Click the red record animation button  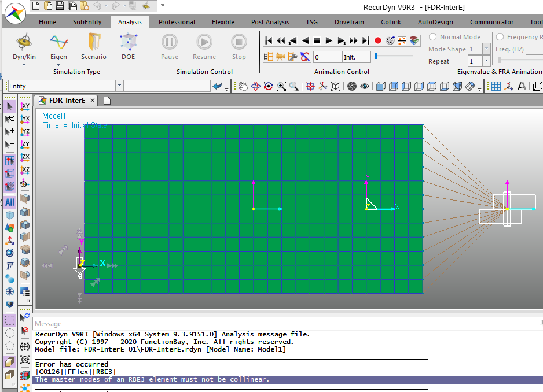pyautogui.click(x=378, y=40)
